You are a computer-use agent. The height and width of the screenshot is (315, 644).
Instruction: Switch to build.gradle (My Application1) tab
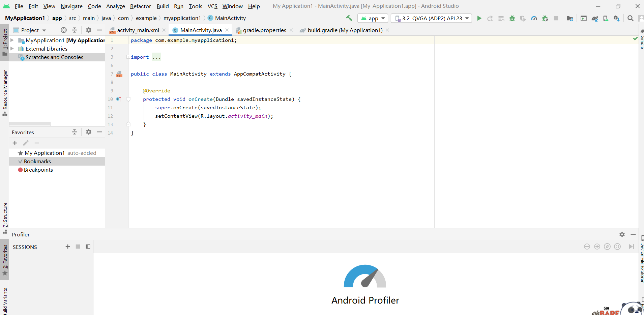pyautogui.click(x=345, y=30)
